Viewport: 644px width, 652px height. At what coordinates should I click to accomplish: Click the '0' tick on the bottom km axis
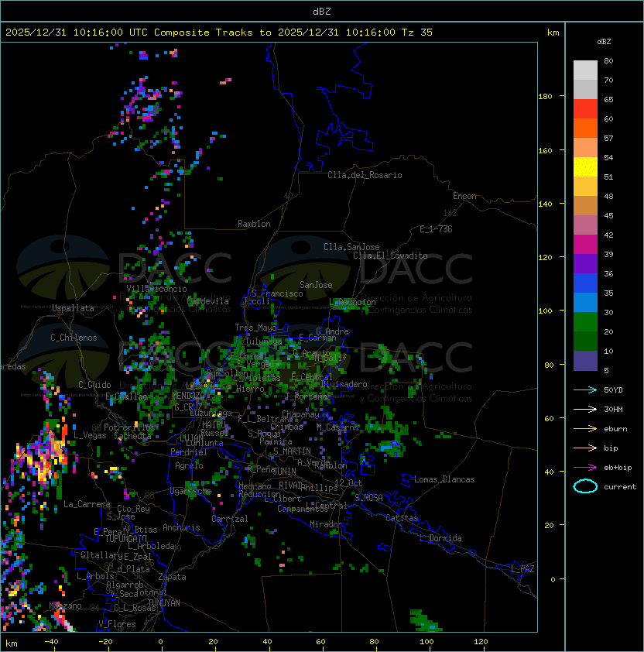160,642
